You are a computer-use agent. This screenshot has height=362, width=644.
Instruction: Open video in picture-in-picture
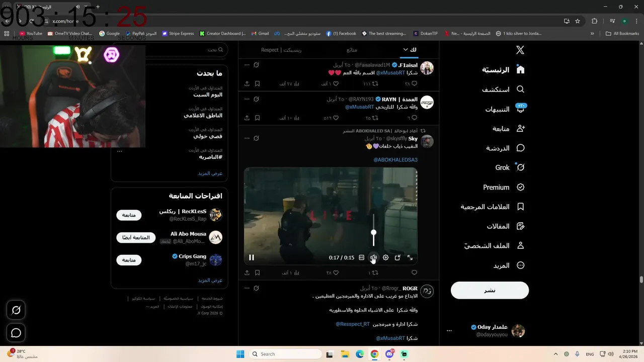click(x=397, y=257)
